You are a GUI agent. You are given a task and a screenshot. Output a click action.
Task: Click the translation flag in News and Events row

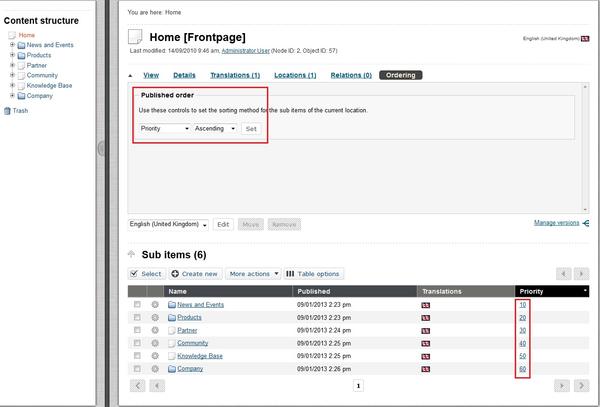tap(426, 305)
